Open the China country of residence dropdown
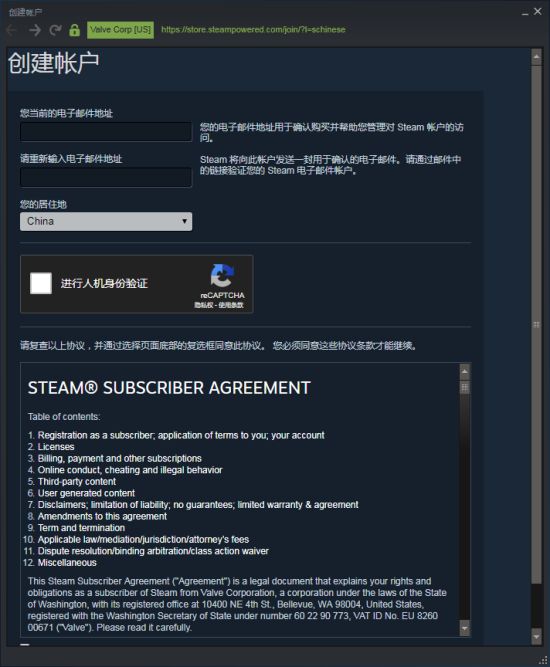 point(106,222)
